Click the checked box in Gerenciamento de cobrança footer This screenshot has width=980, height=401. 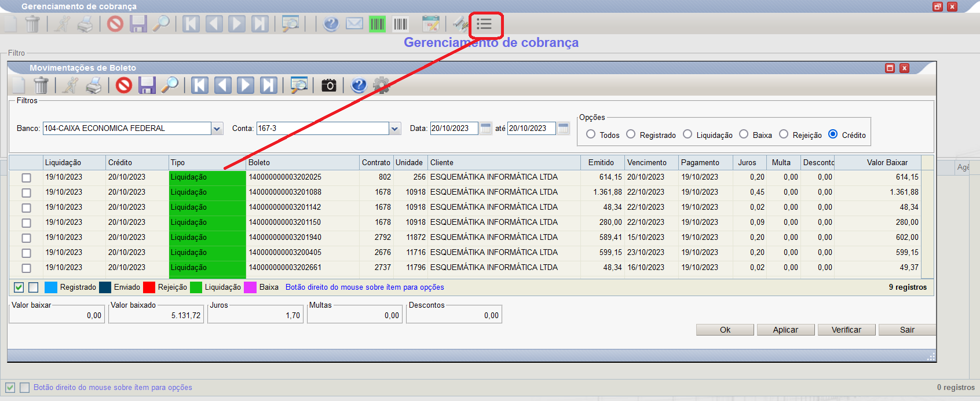pos(10,388)
